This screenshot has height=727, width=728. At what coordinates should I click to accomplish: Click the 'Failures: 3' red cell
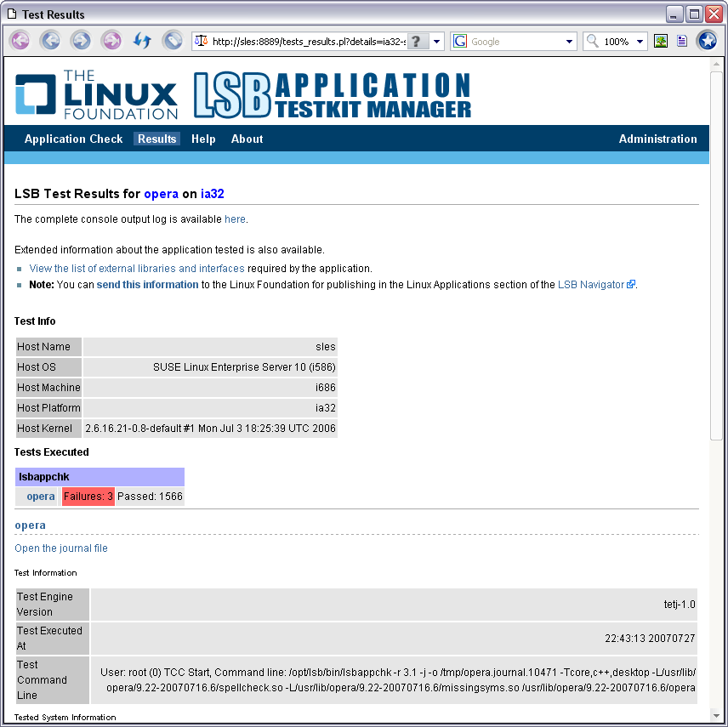88,497
